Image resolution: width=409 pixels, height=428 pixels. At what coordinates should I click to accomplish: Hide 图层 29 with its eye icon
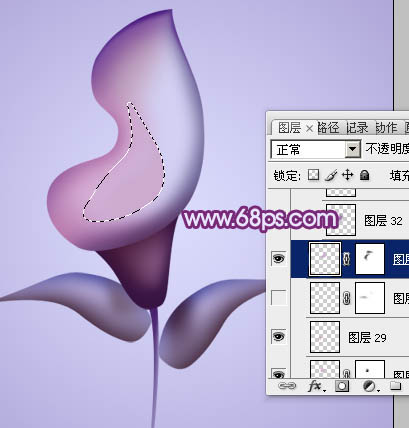pyautogui.click(x=279, y=337)
